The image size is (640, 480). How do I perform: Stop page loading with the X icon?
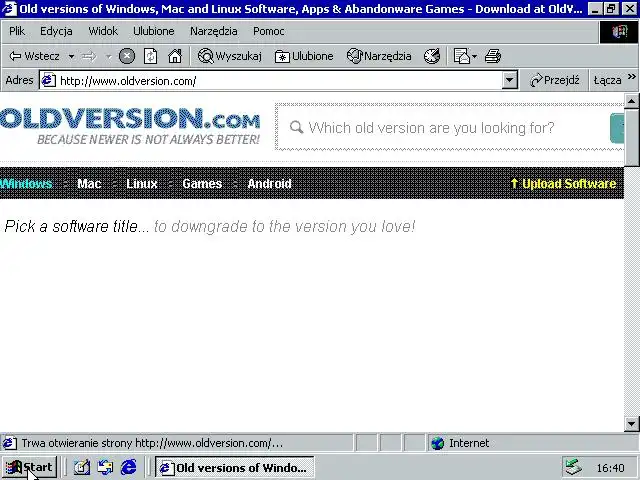click(x=127, y=56)
